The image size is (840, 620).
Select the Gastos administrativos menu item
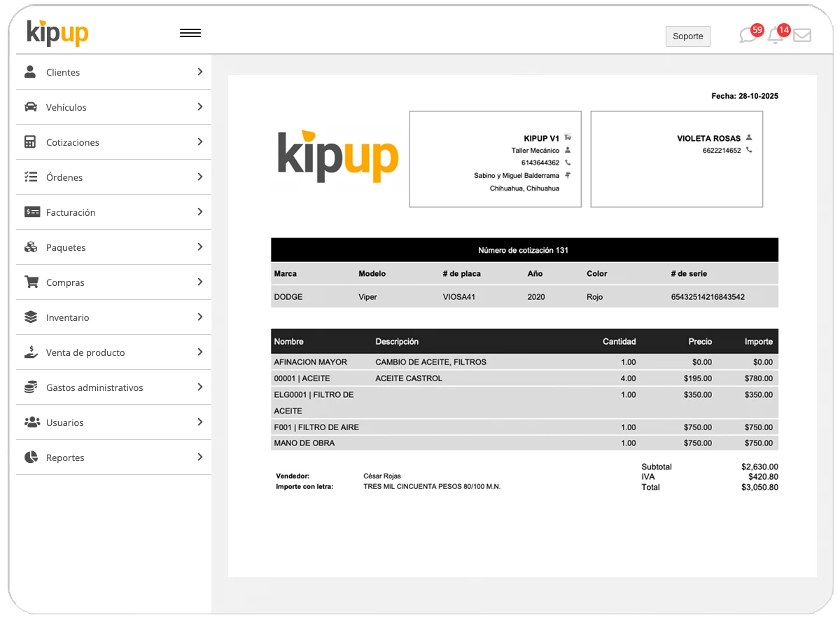(94, 387)
